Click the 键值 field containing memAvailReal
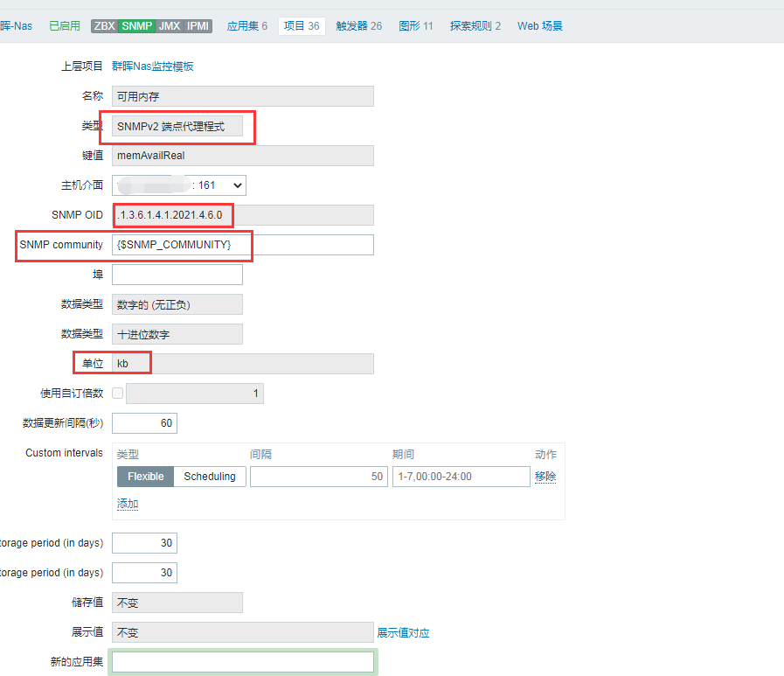Viewport: 784px width, 676px height. coord(242,156)
